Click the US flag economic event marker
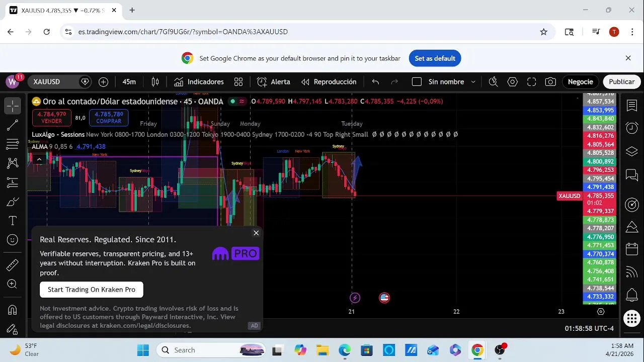 click(384, 298)
